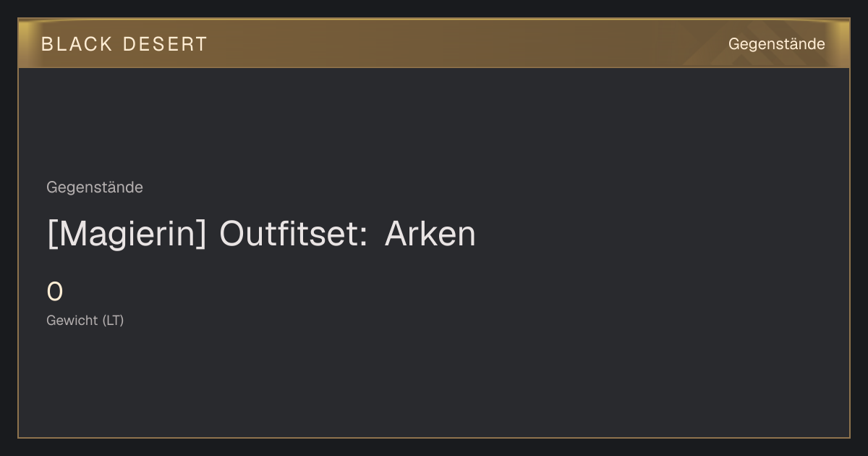Select the weight value 0
Viewport: 868px width, 456px height.
(x=55, y=292)
